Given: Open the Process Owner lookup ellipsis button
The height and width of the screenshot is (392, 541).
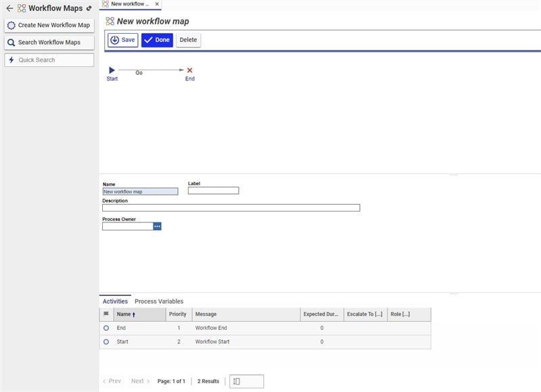Looking at the screenshot, I should coord(157,226).
